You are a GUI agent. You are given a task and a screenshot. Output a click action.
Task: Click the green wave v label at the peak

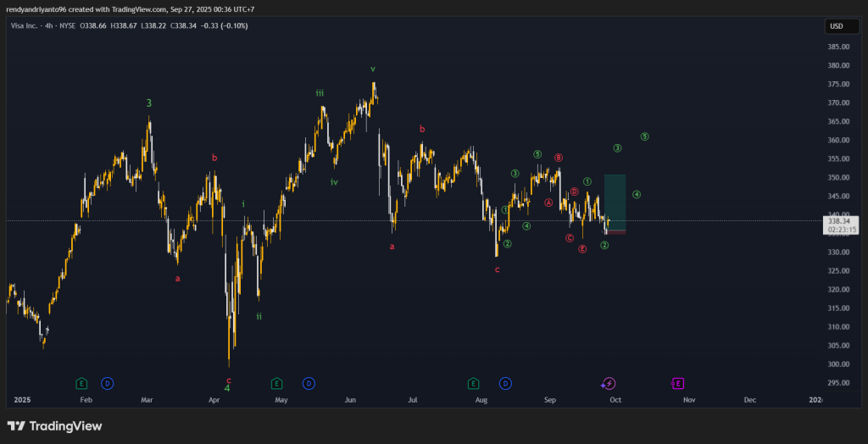tap(372, 69)
